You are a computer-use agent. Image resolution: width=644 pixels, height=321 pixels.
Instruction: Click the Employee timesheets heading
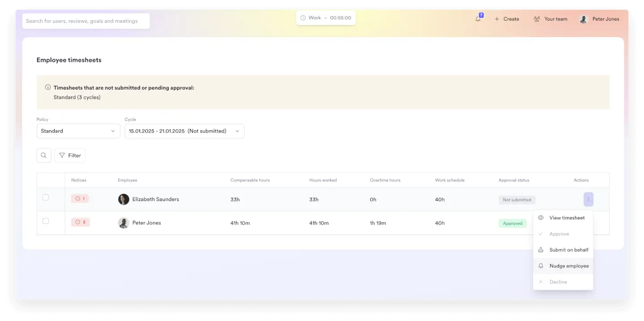(x=69, y=60)
